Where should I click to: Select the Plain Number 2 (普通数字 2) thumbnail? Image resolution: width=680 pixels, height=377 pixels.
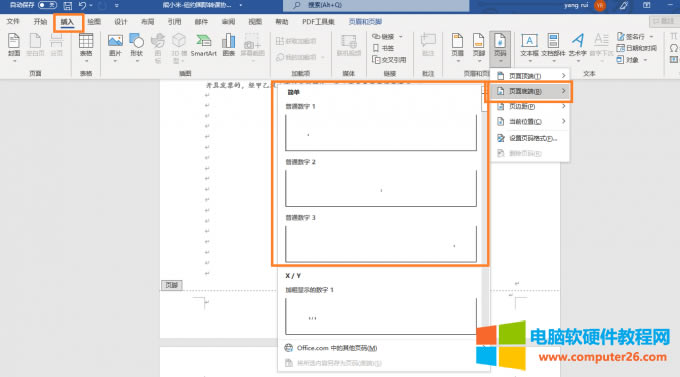381,188
